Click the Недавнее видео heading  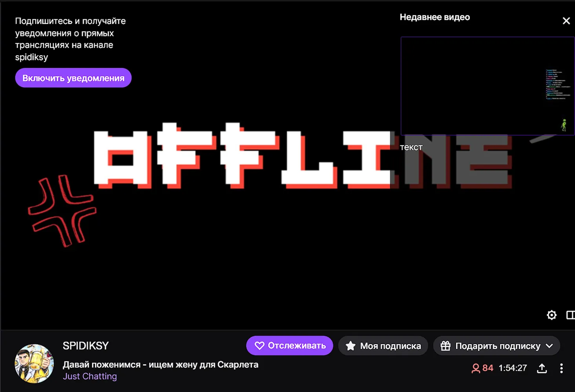coord(434,17)
